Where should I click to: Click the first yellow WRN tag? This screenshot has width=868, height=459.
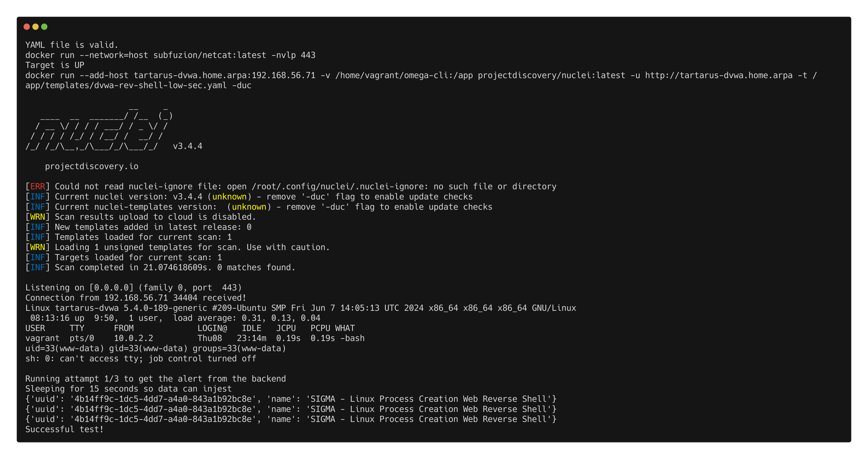click(x=37, y=217)
